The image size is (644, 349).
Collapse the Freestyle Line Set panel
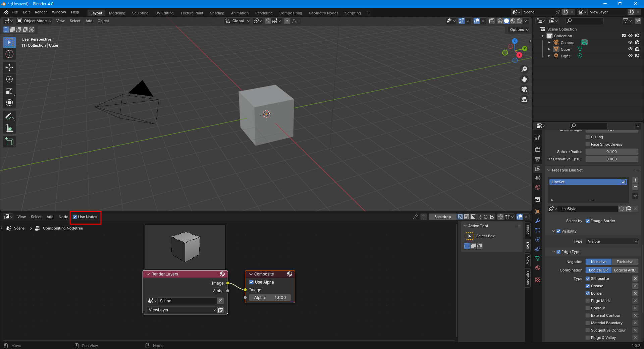pyautogui.click(x=549, y=170)
